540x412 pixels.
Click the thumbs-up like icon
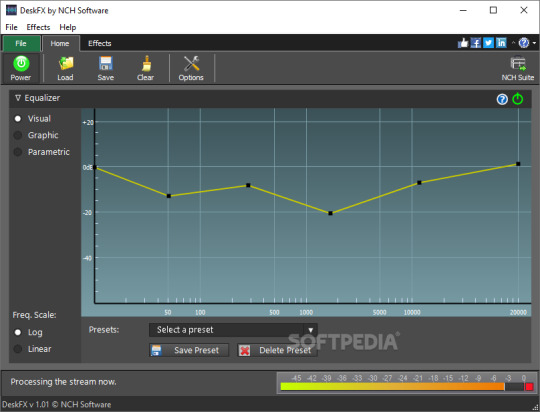pos(463,43)
